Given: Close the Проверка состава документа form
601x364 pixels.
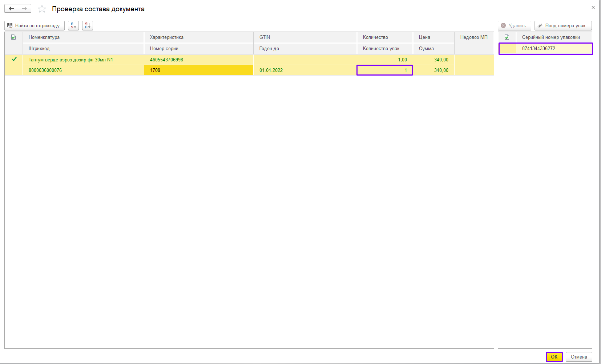Looking at the screenshot, I should 593,7.
